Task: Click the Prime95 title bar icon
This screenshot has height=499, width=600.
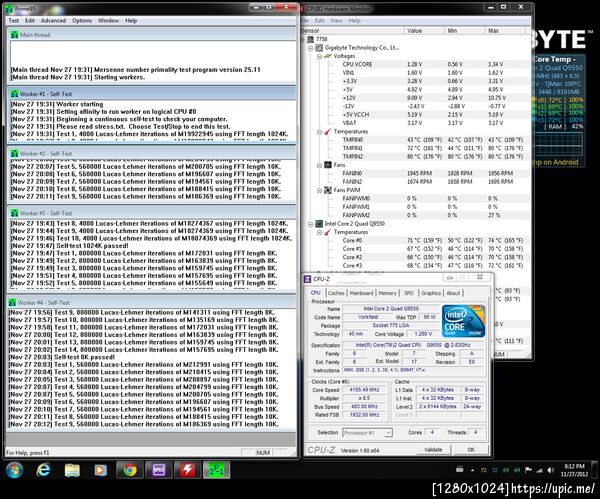Action: coord(9,8)
